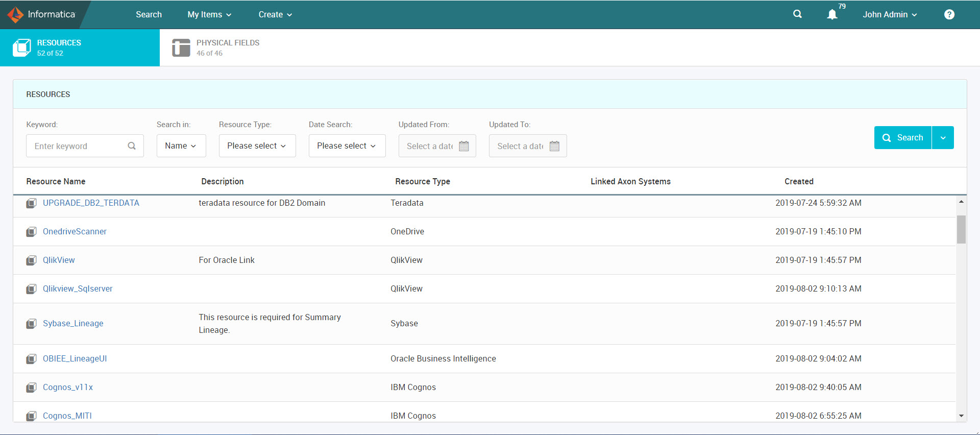This screenshot has height=435, width=980.
Task: Open the OBIEE_LineageUI resource link
Action: 75,359
